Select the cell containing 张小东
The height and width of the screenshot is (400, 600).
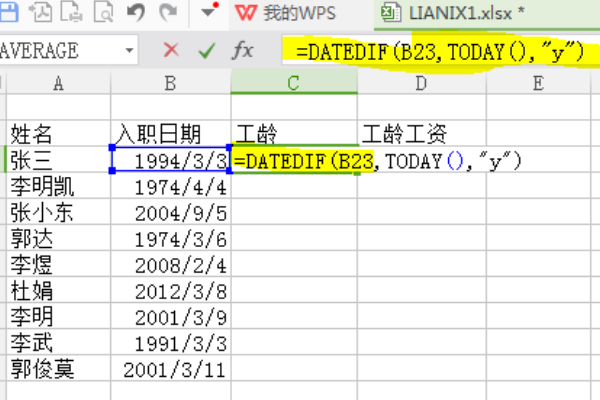(58, 212)
